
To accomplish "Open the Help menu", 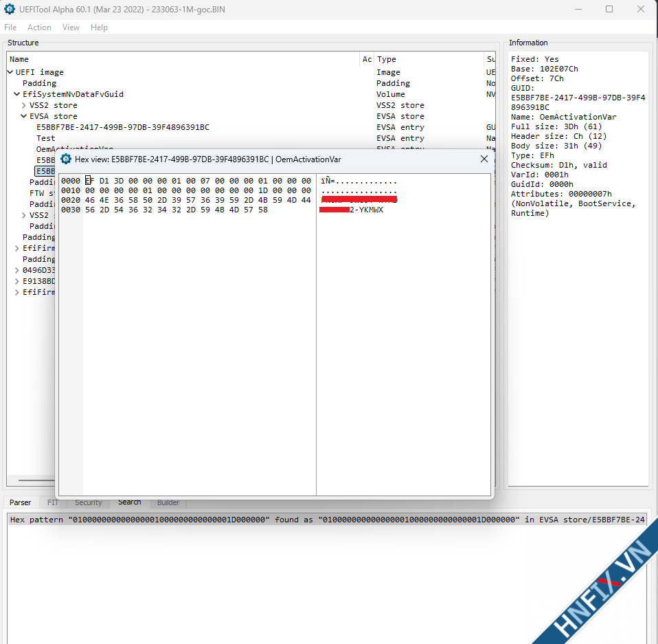I will (x=99, y=27).
